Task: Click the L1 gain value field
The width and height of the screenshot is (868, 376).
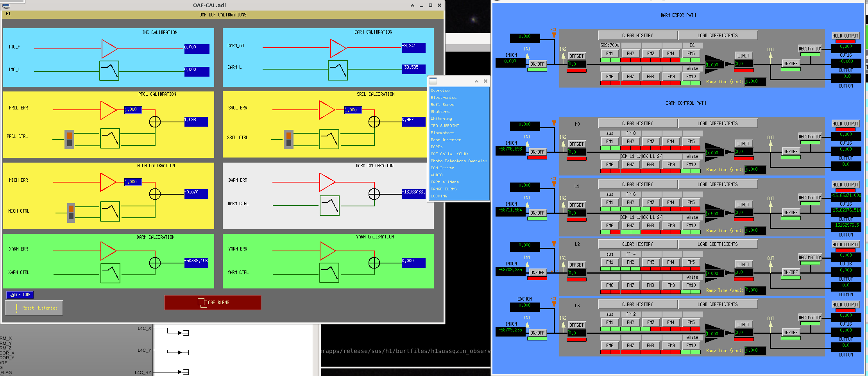Action: coord(714,214)
